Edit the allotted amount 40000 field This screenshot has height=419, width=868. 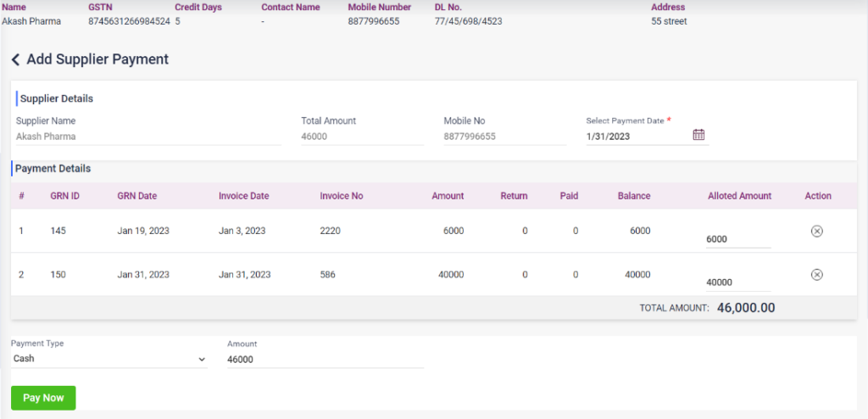coord(737,282)
